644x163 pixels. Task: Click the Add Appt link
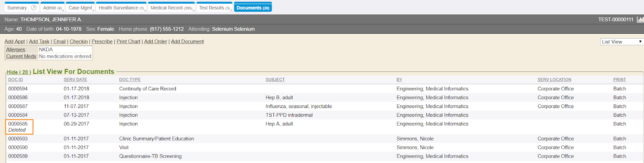(14, 41)
